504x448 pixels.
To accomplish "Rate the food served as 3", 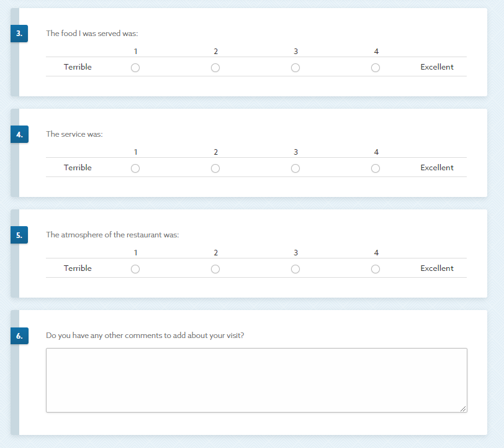I will point(295,68).
